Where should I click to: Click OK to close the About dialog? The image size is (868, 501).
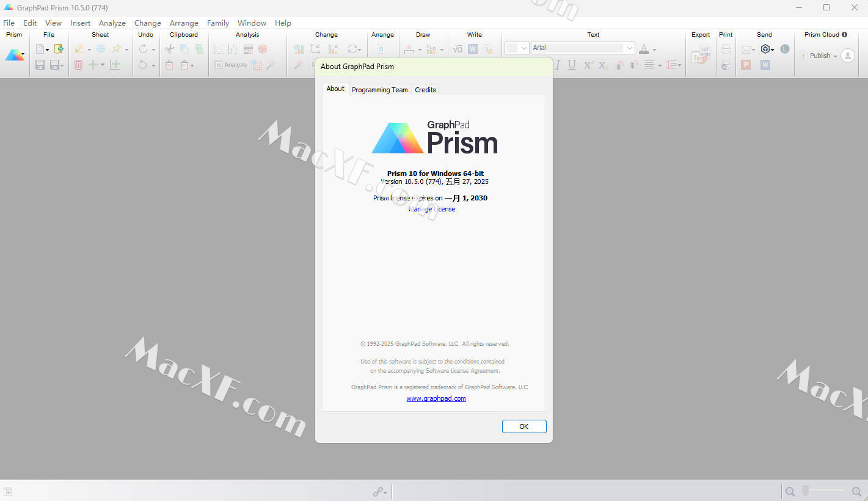coord(524,426)
